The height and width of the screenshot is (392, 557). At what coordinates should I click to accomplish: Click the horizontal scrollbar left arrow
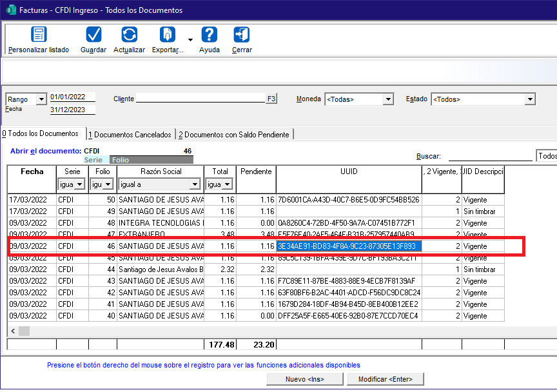(12, 331)
